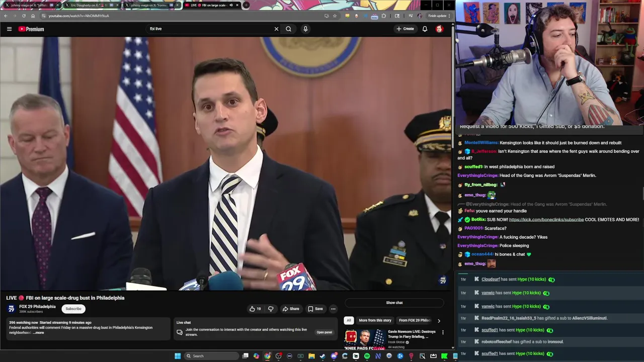Open Chrome from the taskbar

tap(267, 356)
